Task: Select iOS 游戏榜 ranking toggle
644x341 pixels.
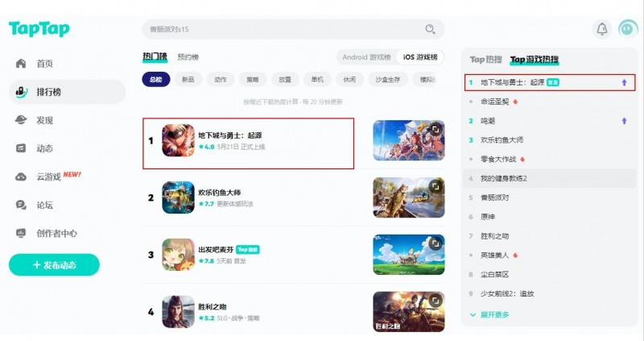Action: (420, 57)
